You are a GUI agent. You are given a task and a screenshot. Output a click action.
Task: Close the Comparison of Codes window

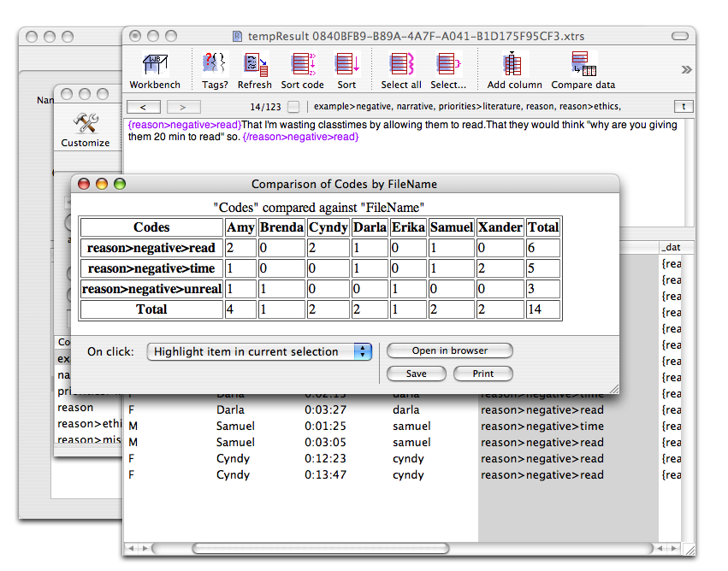pos(84,184)
